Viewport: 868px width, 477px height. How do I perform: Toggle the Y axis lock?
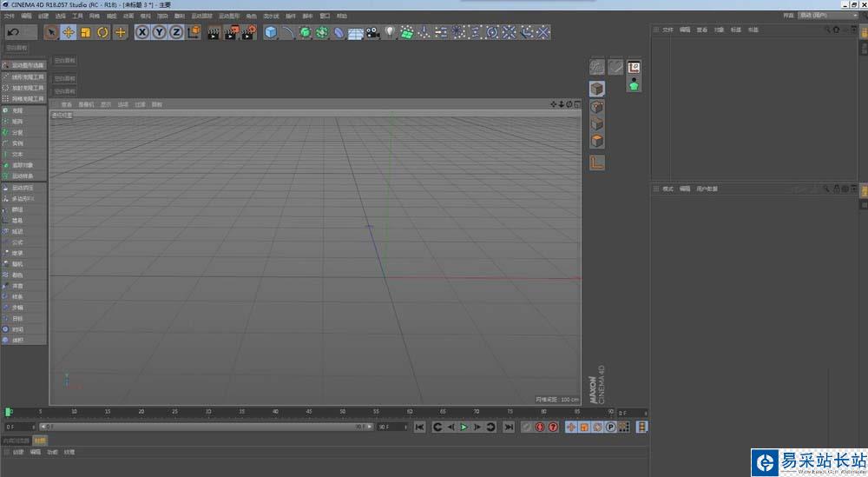[x=159, y=32]
